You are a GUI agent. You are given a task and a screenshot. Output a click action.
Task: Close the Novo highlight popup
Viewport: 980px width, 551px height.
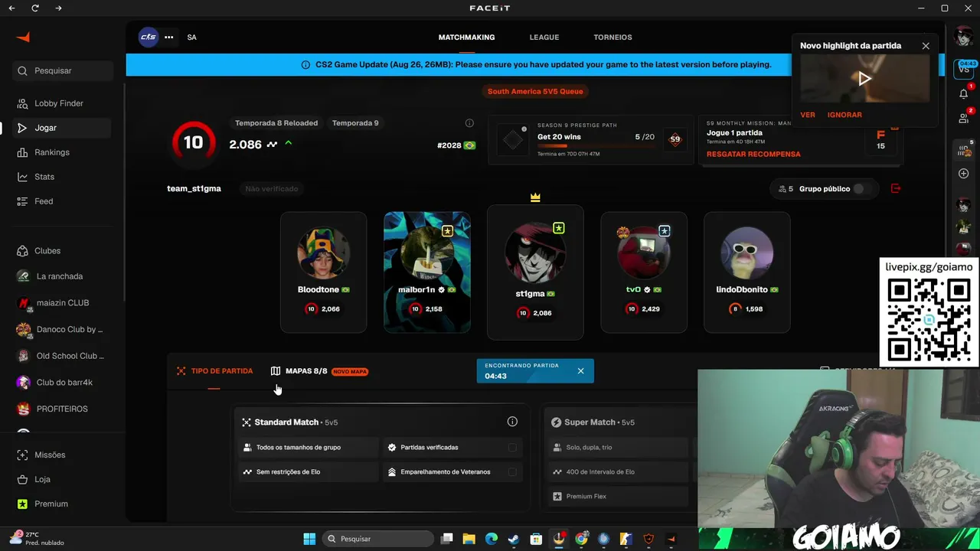coord(926,46)
